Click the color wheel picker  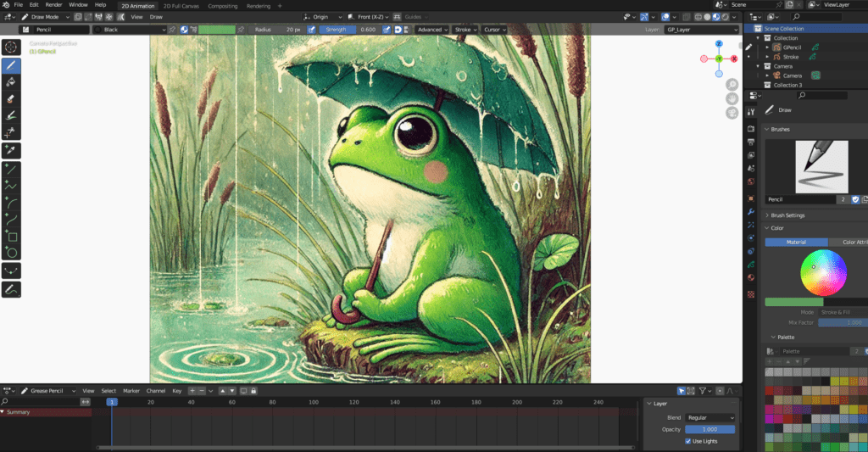click(x=823, y=273)
